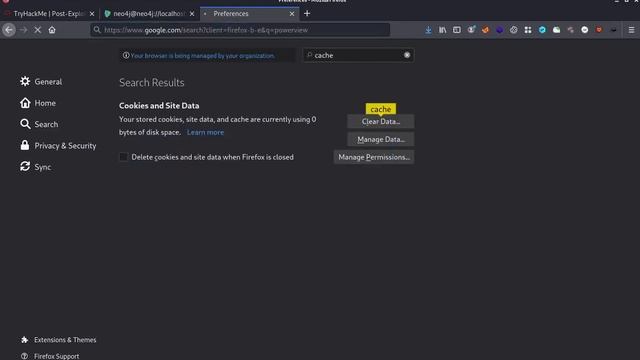Open Privacy & Security category

58,146
